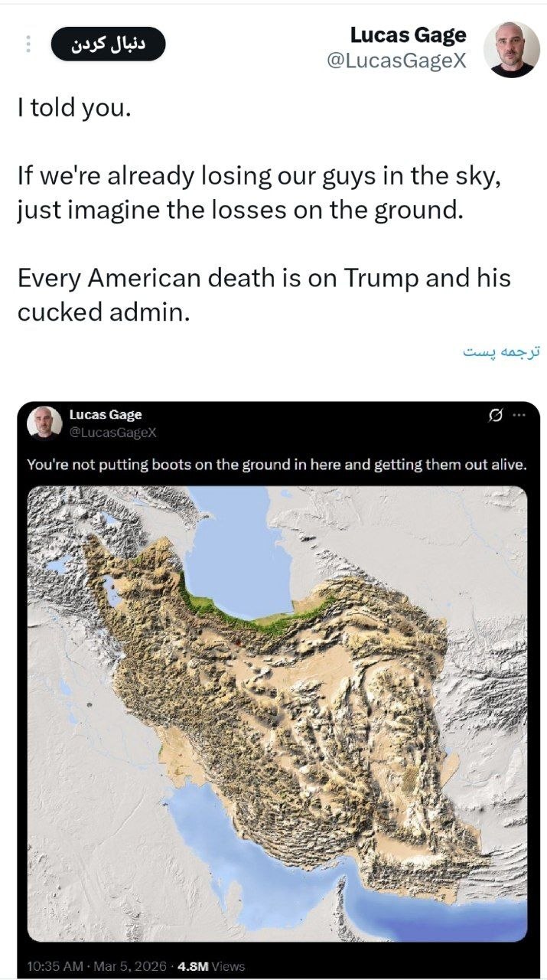Click the "Every American death" sentence
Screen dimensions: 547x980
(264, 295)
